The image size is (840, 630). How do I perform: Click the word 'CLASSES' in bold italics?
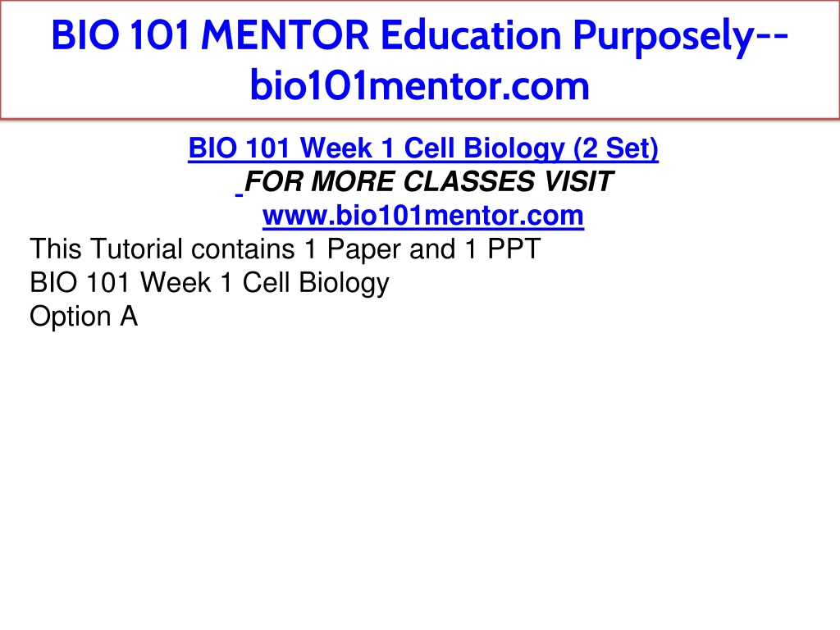click(468, 181)
